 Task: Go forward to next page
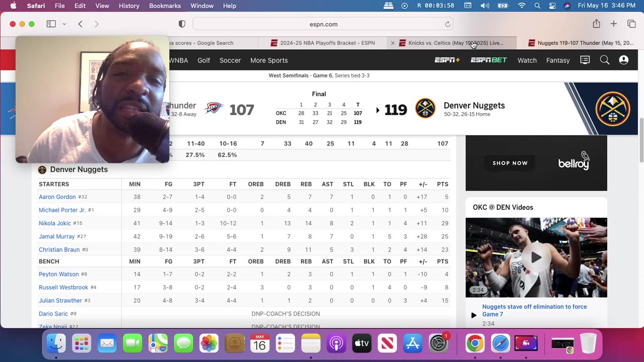pos(96,24)
